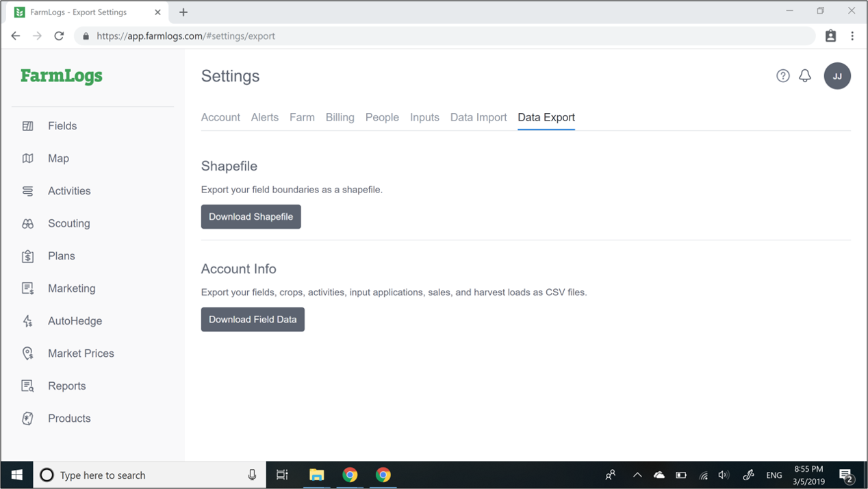This screenshot has width=868, height=489.
Task: Go to Marketing in sidebar
Action: [72, 288]
